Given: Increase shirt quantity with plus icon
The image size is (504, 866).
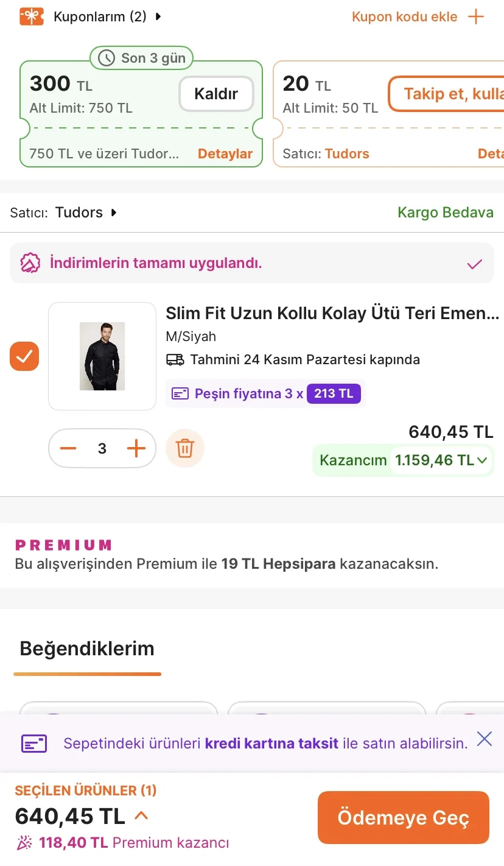Looking at the screenshot, I should (136, 449).
